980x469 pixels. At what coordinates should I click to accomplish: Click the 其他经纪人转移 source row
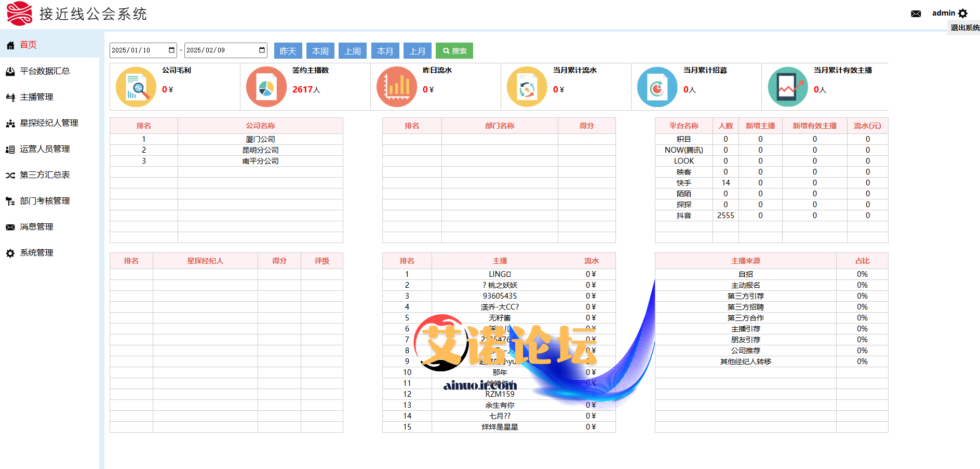[772, 361]
